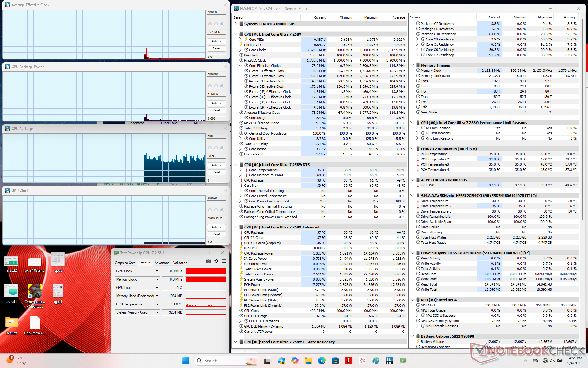Open the Advanced tab in GPU-Z
The height and width of the screenshot is (368, 588).
(x=162, y=263)
